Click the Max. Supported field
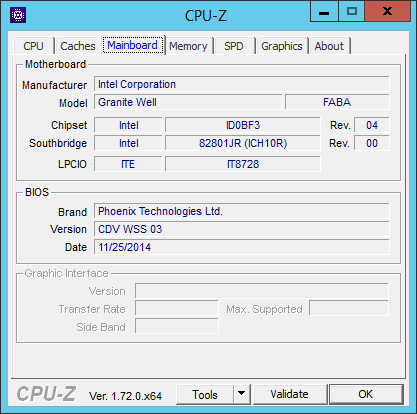This screenshot has height=414, width=417. click(349, 308)
